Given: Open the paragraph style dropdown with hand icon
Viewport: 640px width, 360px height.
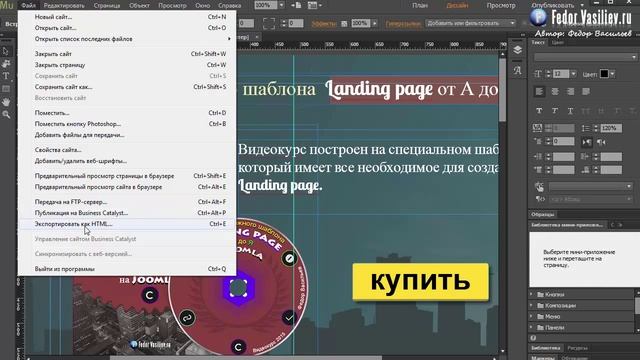Looking at the screenshot, I should tap(591, 187).
